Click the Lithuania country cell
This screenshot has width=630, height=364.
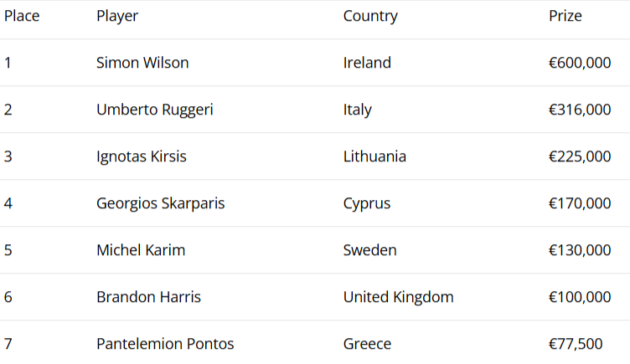(x=374, y=156)
